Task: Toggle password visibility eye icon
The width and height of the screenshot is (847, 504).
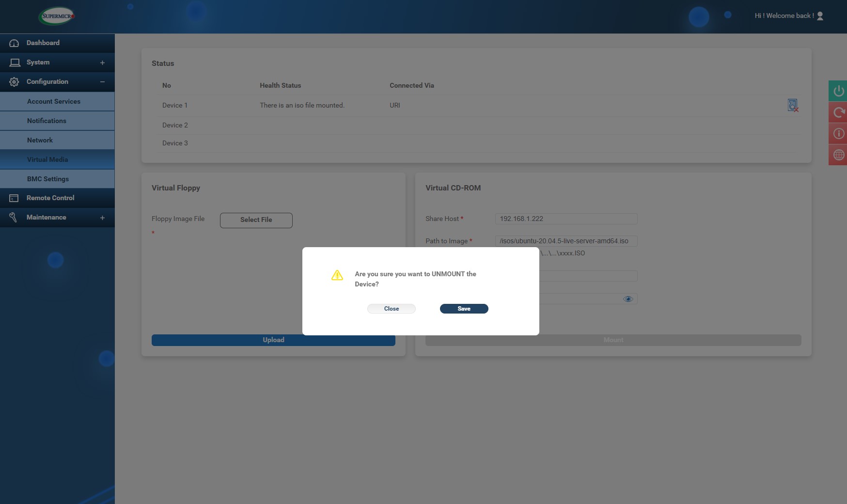Action: click(628, 299)
